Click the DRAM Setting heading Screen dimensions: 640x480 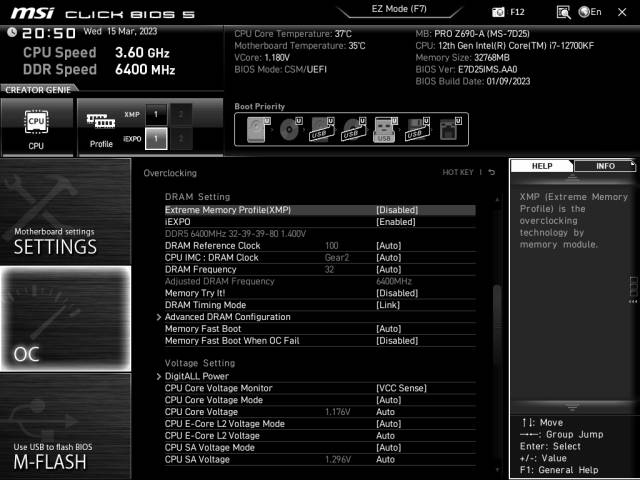click(x=197, y=197)
